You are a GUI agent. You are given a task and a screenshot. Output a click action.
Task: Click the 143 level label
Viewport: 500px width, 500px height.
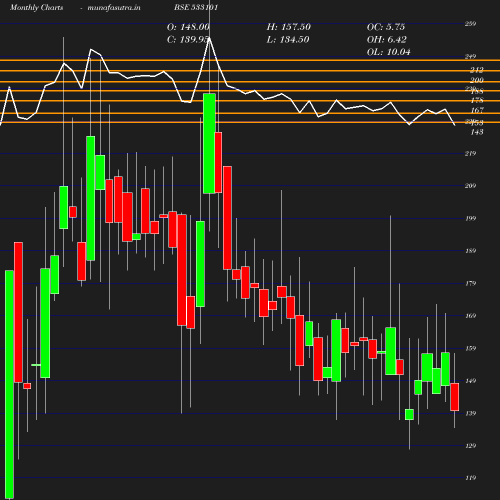tap(477, 132)
